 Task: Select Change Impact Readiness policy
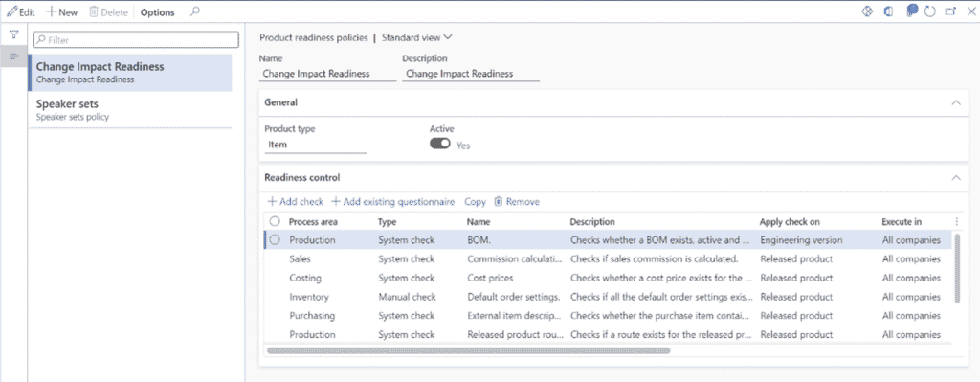pos(129,73)
